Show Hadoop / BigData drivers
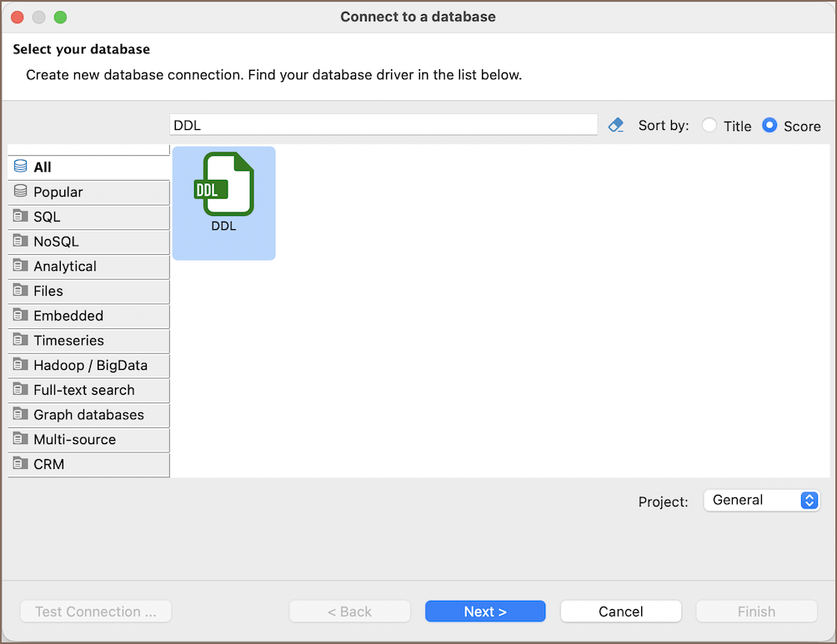 (89, 366)
